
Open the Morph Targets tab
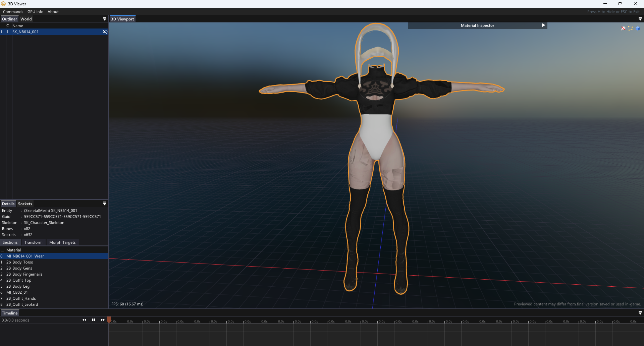62,242
